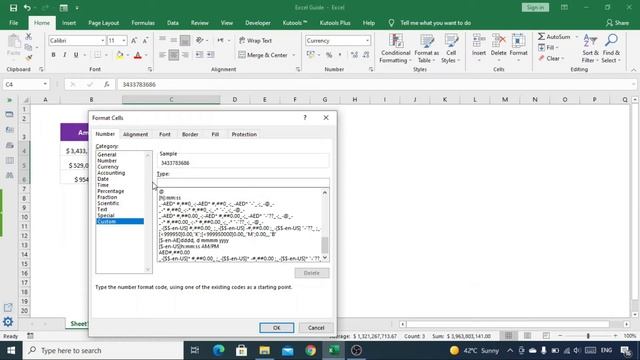The width and height of the screenshot is (640, 360).
Task: Click the Format Painter brush icon
Action: pyautogui.click(x=29, y=58)
